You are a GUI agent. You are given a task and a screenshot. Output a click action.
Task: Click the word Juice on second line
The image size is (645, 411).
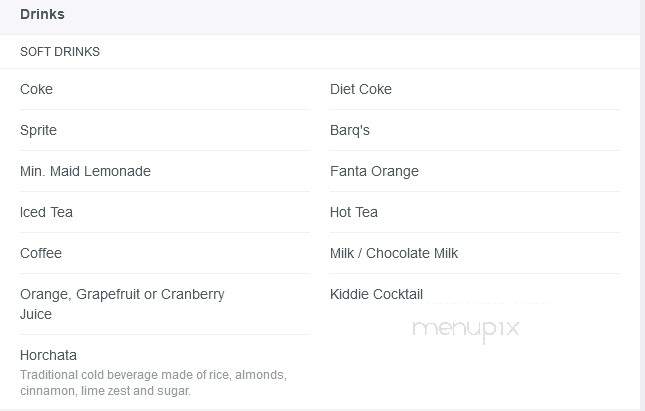pos(36,315)
